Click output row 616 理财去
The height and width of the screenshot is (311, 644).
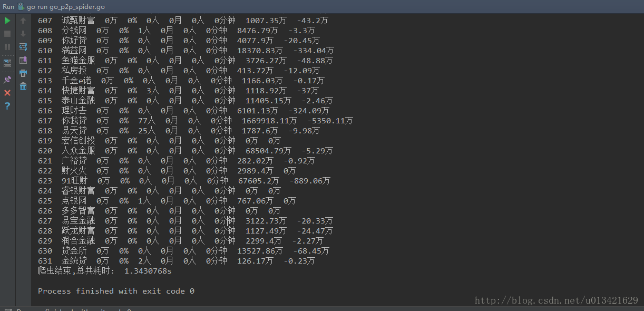[183, 111]
